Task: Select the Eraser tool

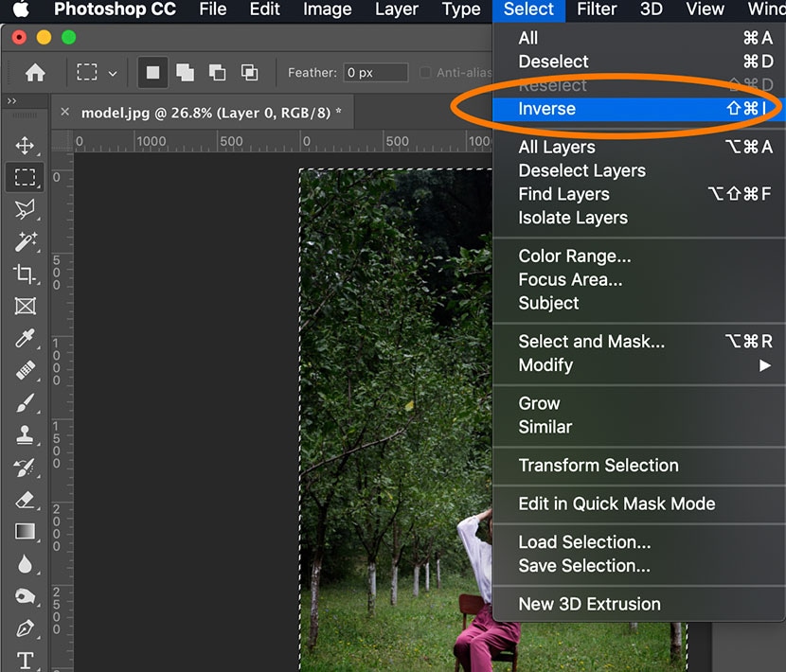Action: [25, 499]
